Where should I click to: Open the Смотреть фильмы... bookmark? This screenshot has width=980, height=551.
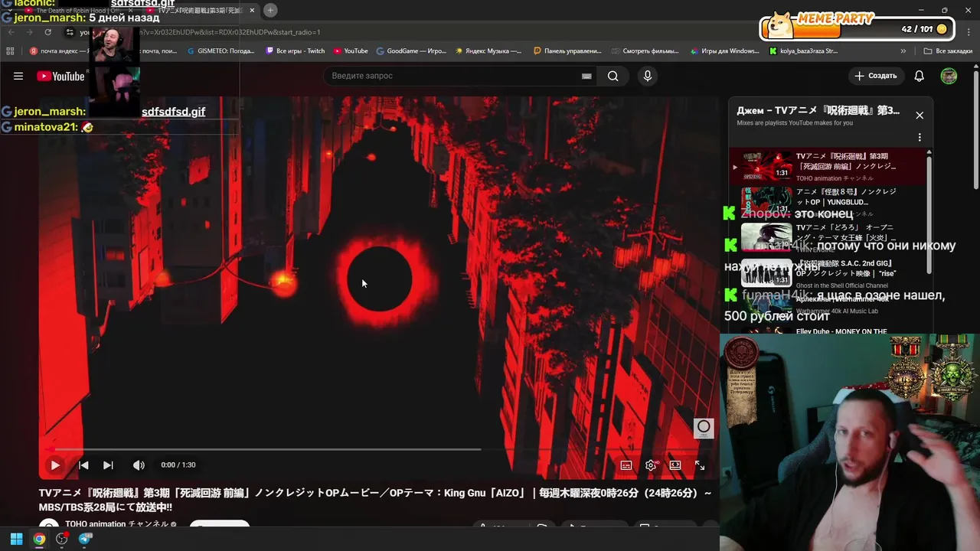[645, 51]
